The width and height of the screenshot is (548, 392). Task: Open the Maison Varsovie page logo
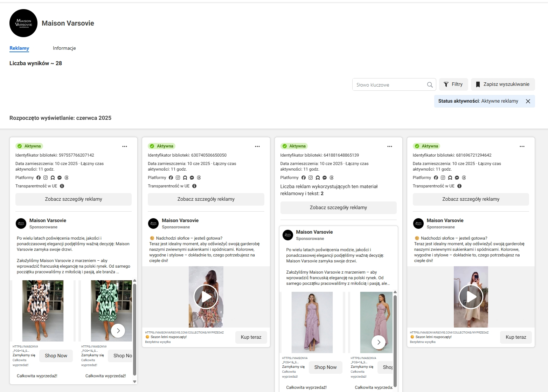coord(23,23)
